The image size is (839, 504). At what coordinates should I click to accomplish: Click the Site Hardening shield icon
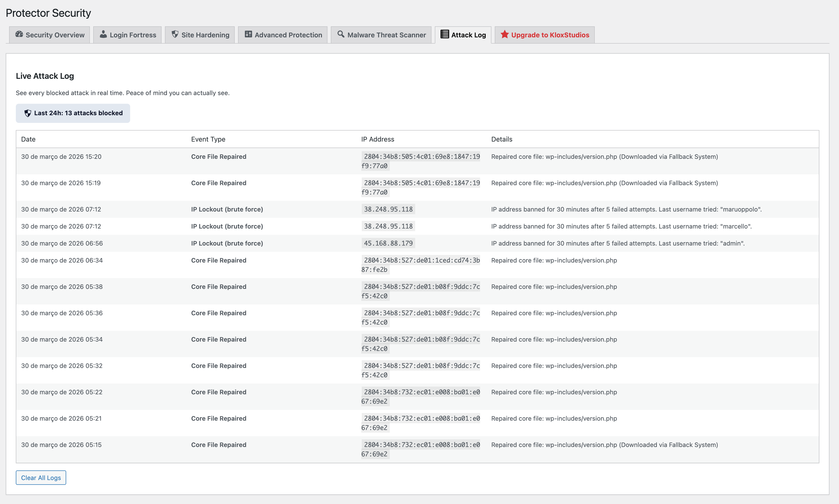tap(175, 34)
